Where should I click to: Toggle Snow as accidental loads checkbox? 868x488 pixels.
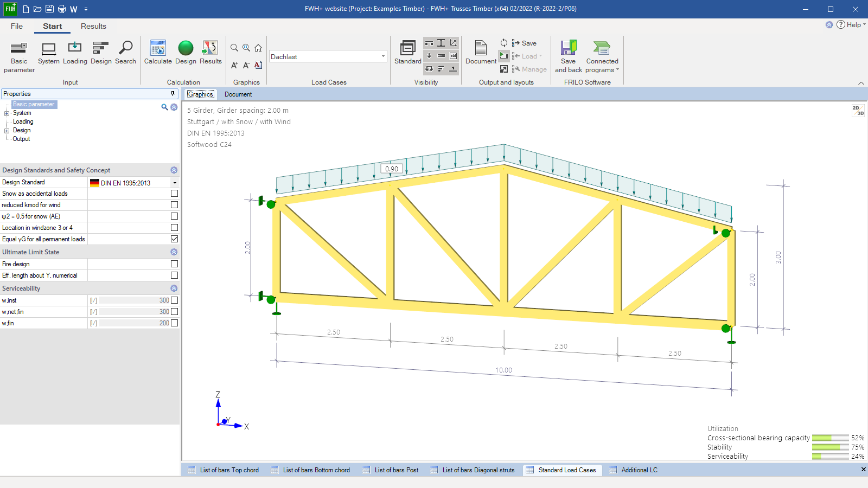(174, 194)
